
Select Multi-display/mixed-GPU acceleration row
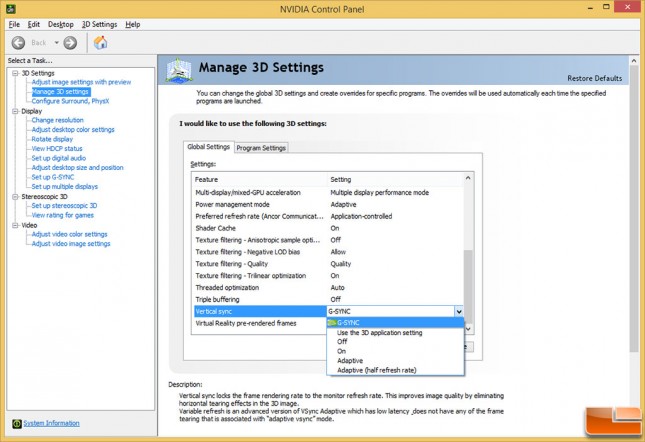coord(329,192)
